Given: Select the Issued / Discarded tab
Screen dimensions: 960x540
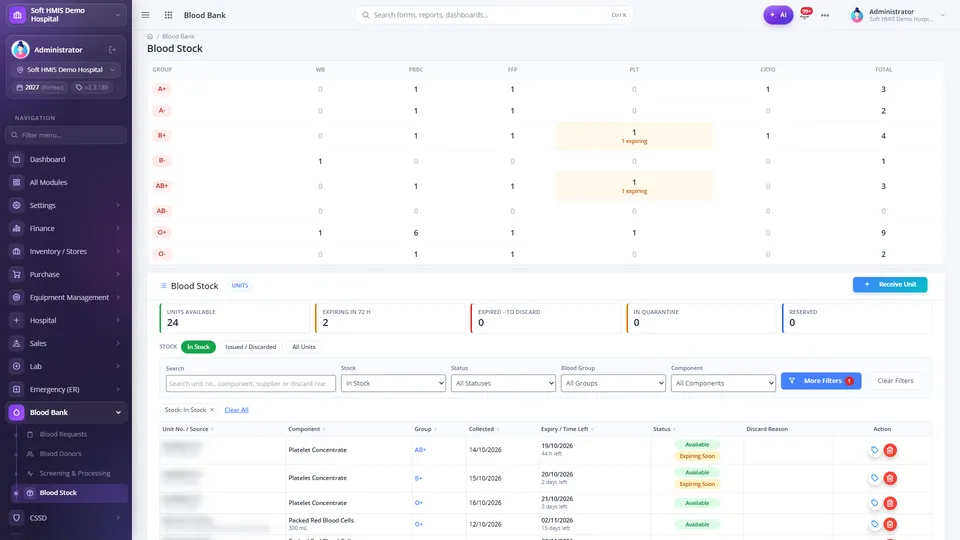Looking at the screenshot, I should coord(250,347).
